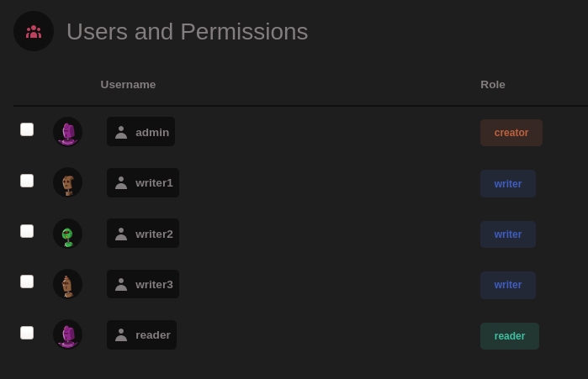The height and width of the screenshot is (379, 588).
Task: Open the reader role badge
Action: click(x=510, y=336)
